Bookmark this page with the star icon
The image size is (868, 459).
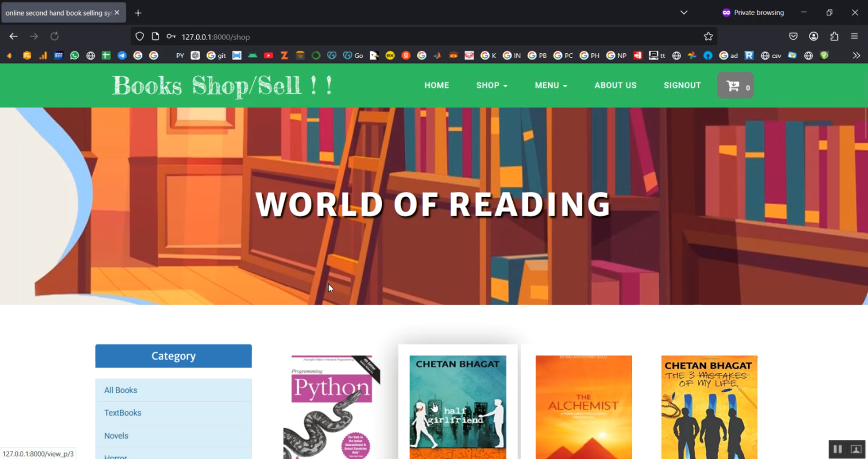(708, 36)
